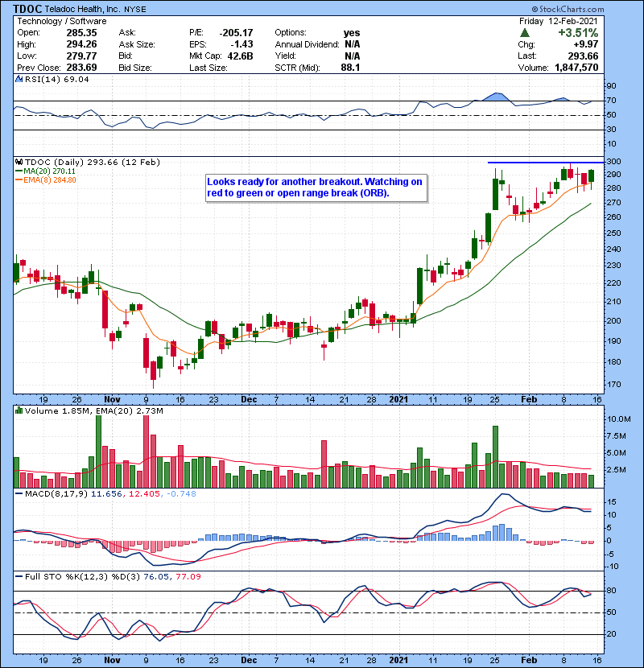Click the Open value 285.35
Viewport: 644px width, 668px height.
(x=81, y=33)
